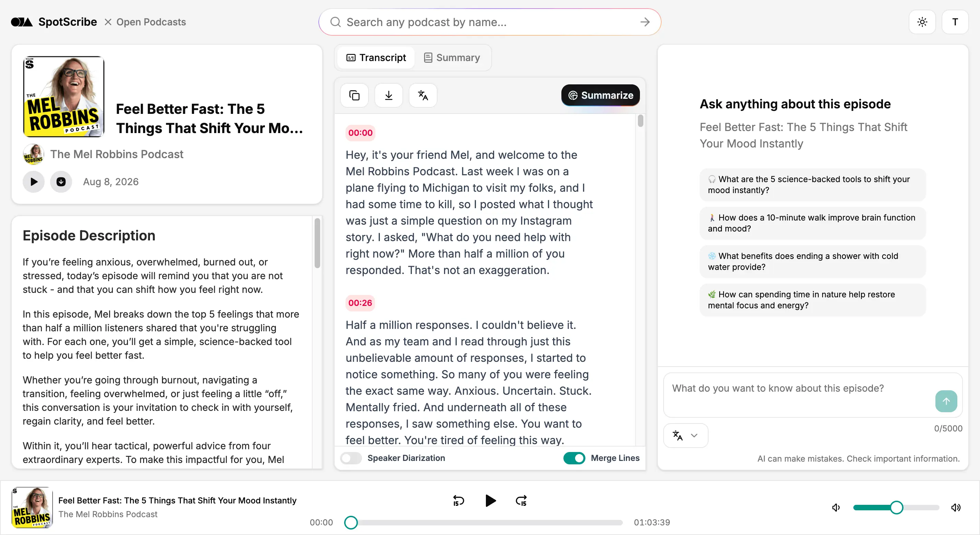Click the 01:03:39 duration label
Image resolution: width=980 pixels, height=535 pixels.
(x=652, y=522)
